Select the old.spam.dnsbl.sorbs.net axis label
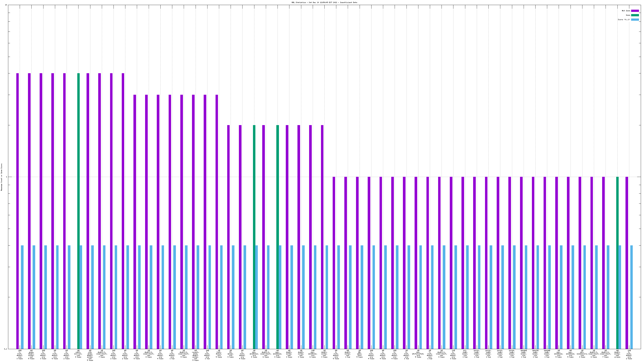Image resolution: width=644 pixels, height=362 pixels. point(90,355)
